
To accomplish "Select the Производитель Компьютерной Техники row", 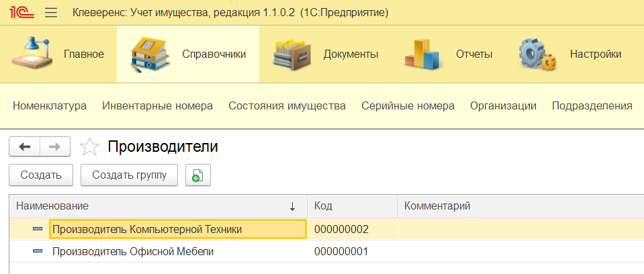I will [x=326, y=229].
